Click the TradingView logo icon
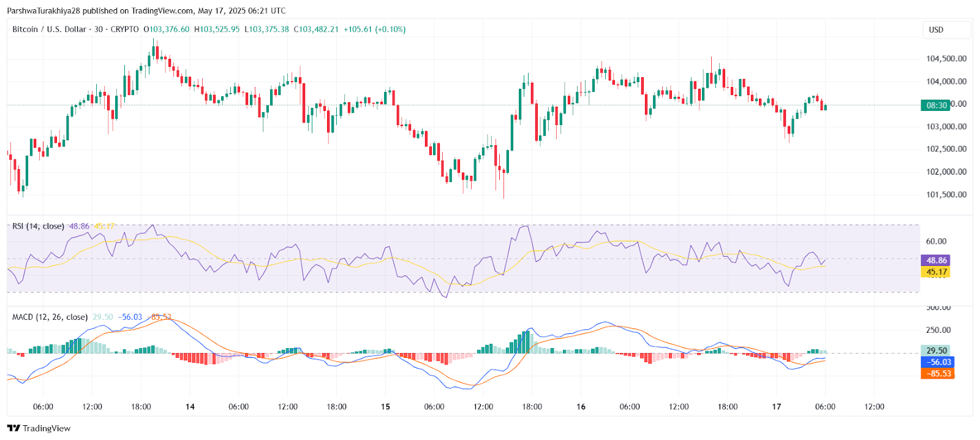980x440 pixels. (x=13, y=428)
